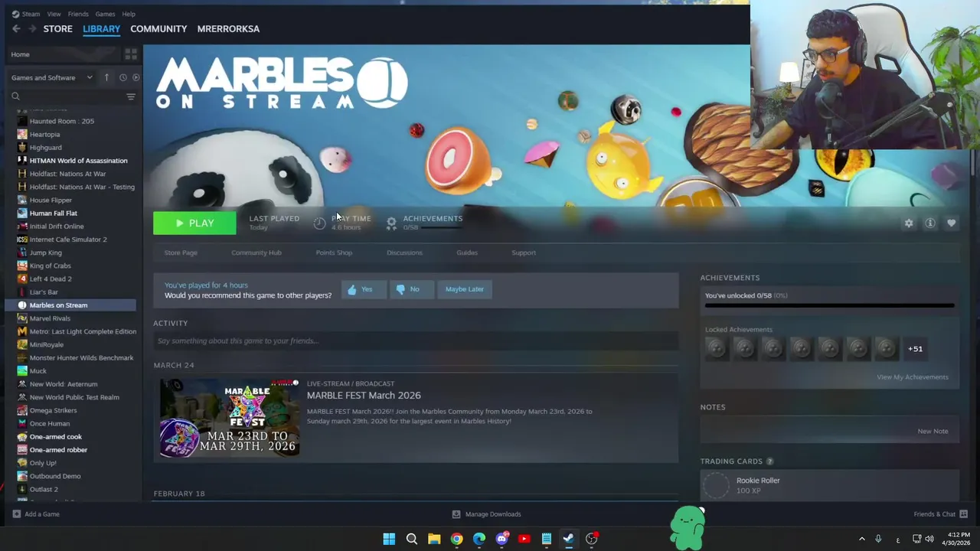
Task: Create a New Note
Action: tap(933, 432)
